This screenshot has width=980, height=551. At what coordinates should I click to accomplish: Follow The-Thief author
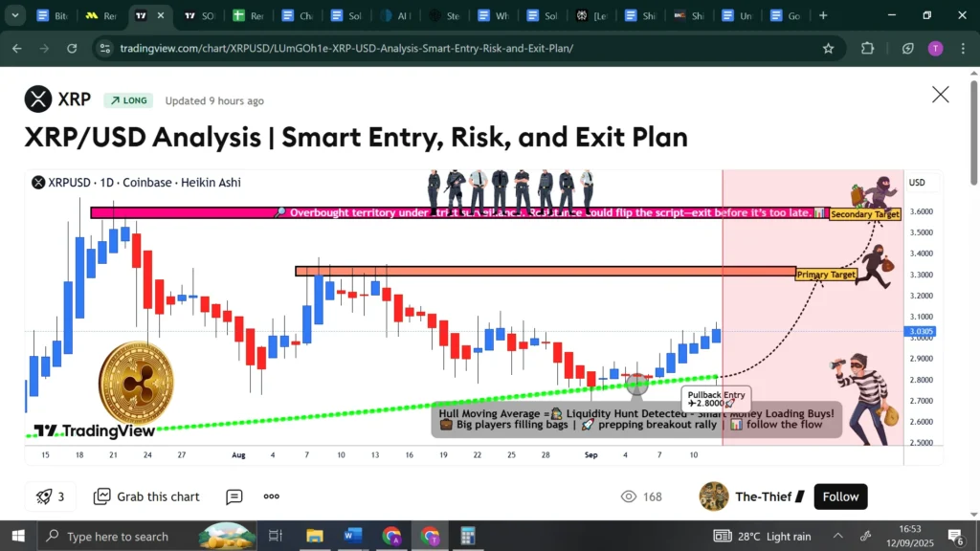pos(840,496)
